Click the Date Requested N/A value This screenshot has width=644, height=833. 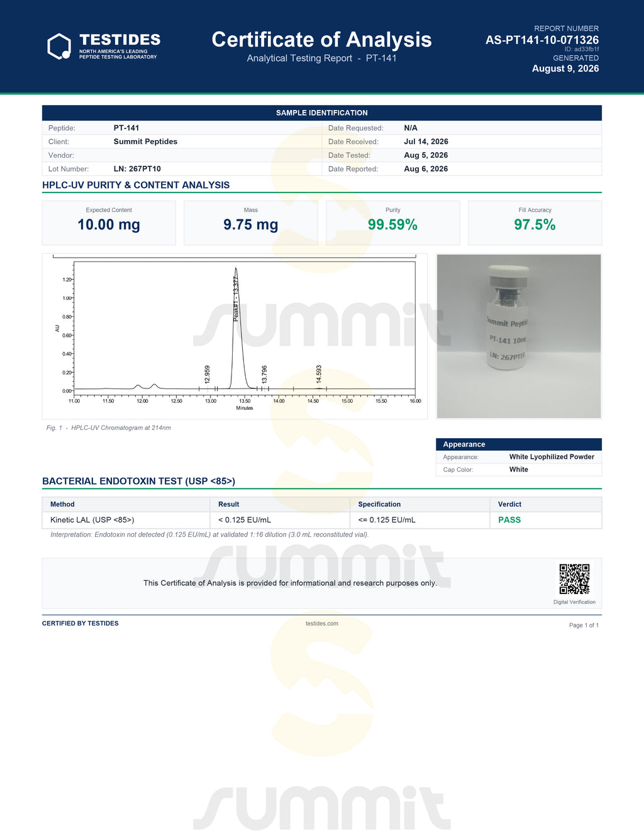pyautogui.click(x=411, y=128)
